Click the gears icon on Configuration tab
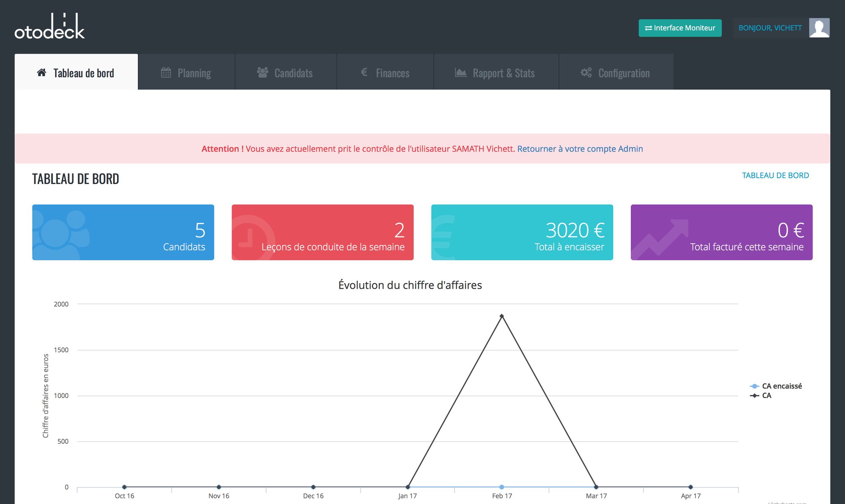This screenshot has height=504, width=845. [586, 73]
